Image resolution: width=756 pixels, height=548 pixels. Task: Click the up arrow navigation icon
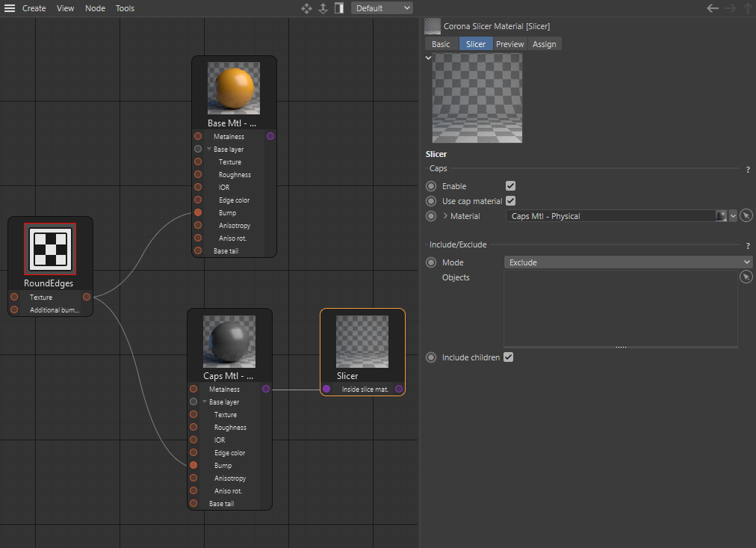pyautogui.click(x=749, y=8)
